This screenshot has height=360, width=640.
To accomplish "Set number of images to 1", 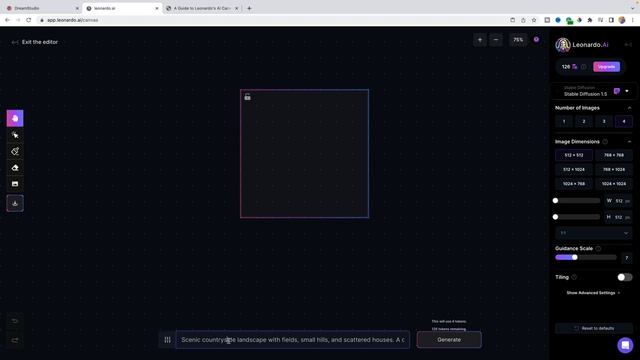I will tap(564, 122).
